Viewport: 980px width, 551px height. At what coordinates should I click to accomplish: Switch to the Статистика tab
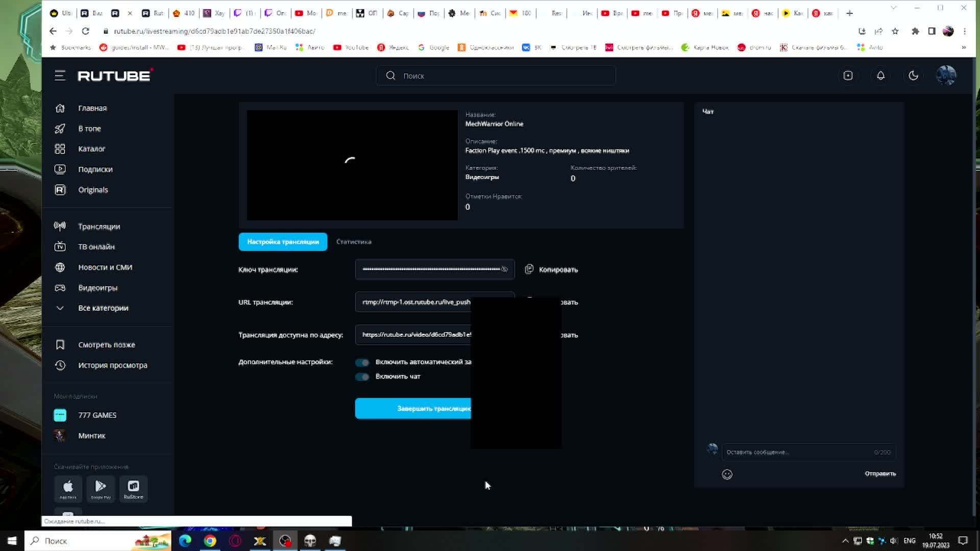[354, 242]
